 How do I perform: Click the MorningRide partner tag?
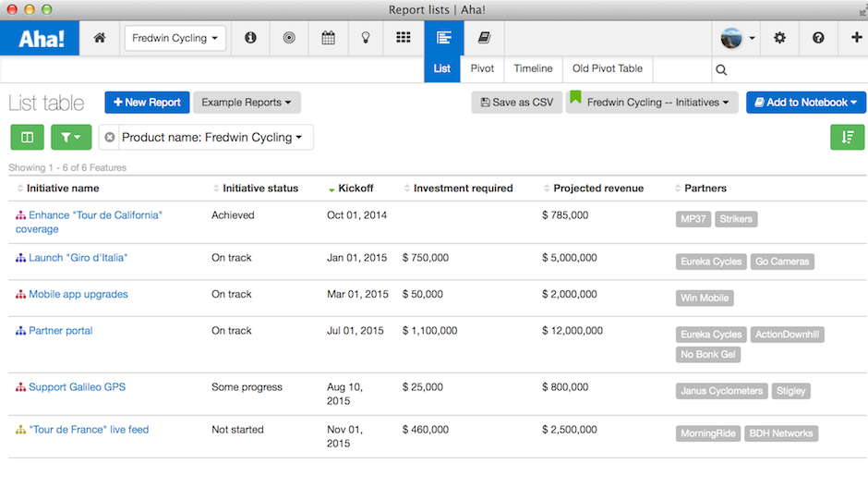pyautogui.click(x=708, y=433)
